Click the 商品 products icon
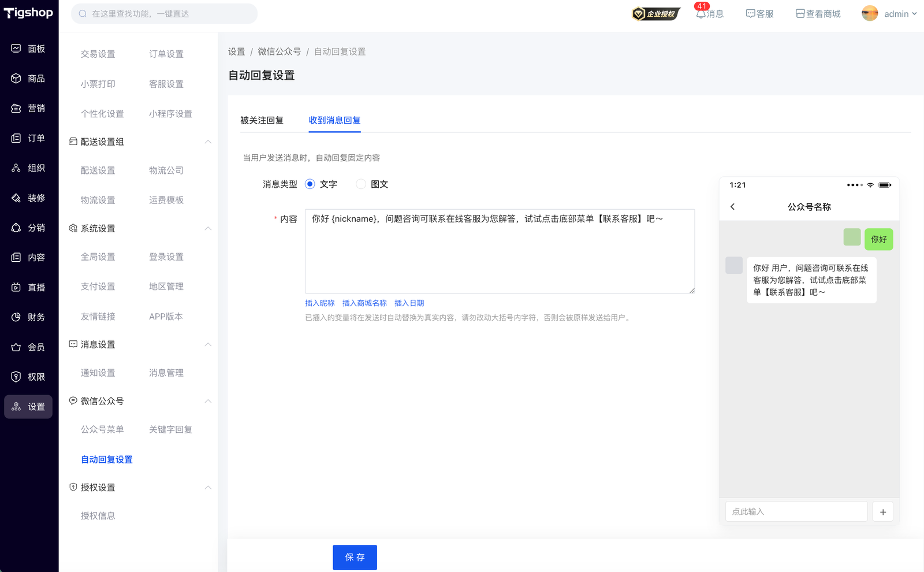The image size is (924, 572). pos(16,79)
